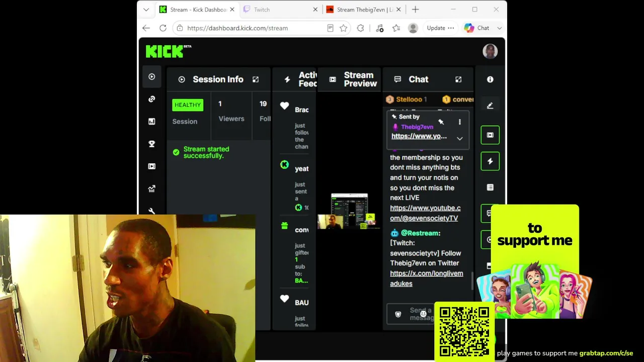The height and width of the screenshot is (362, 644).
Task: Click the edit pencil icon in right sidebar
Action: click(490, 106)
